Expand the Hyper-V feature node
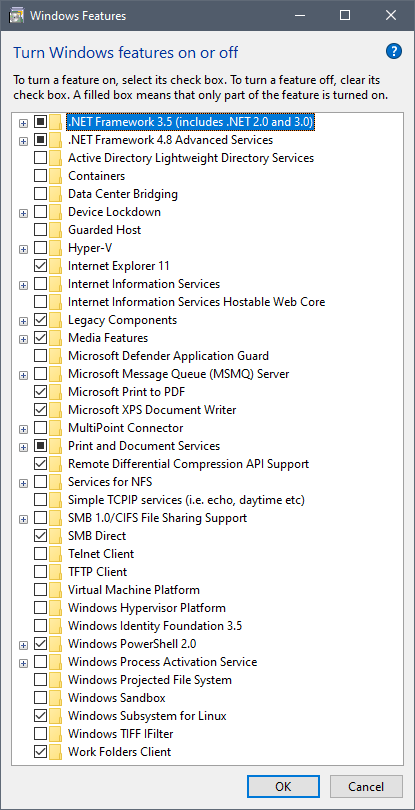415x810 pixels. [23, 249]
